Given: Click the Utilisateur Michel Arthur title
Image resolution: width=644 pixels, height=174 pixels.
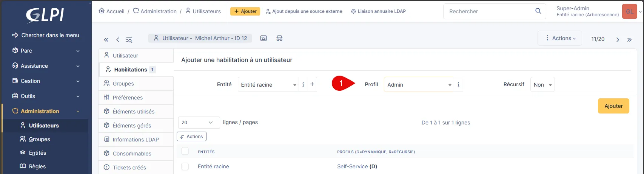Looking at the screenshot, I should (200, 38).
